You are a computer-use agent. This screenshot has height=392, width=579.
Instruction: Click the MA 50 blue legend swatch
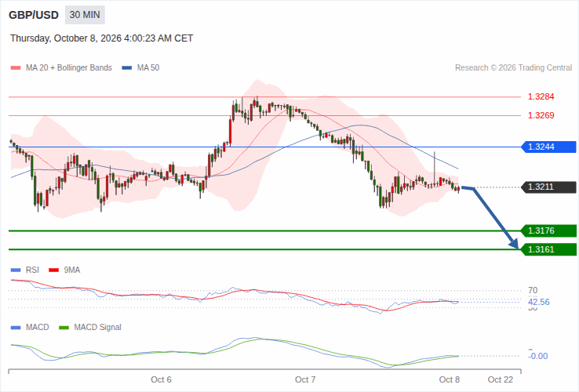click(127, 68)
